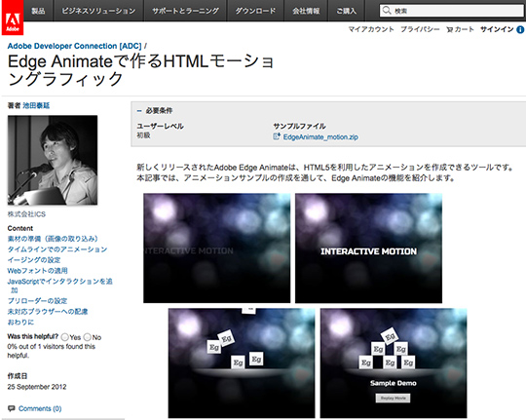The height and width of the screenshot is (420, 526).
Task: Click the サンプルファイル label
Action: [299, 127]
